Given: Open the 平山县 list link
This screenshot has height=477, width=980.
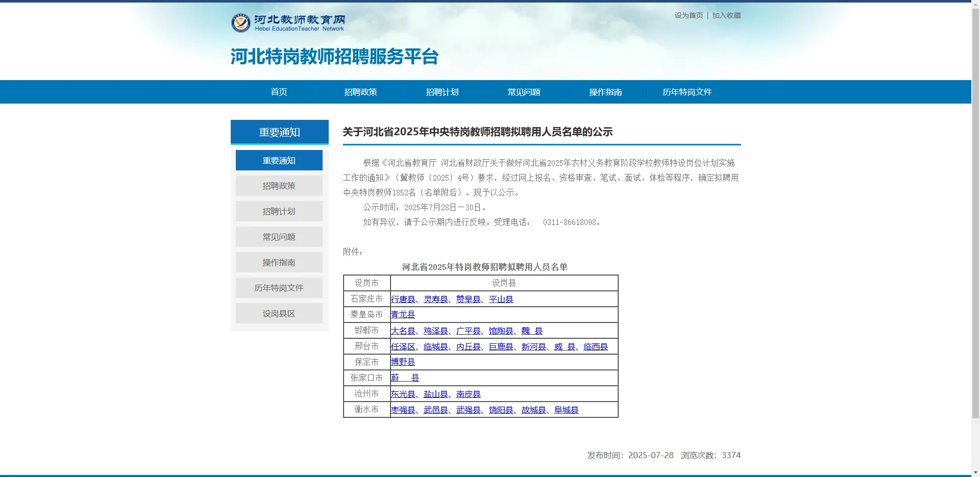Looking at the screenshot, I should 501,299.
